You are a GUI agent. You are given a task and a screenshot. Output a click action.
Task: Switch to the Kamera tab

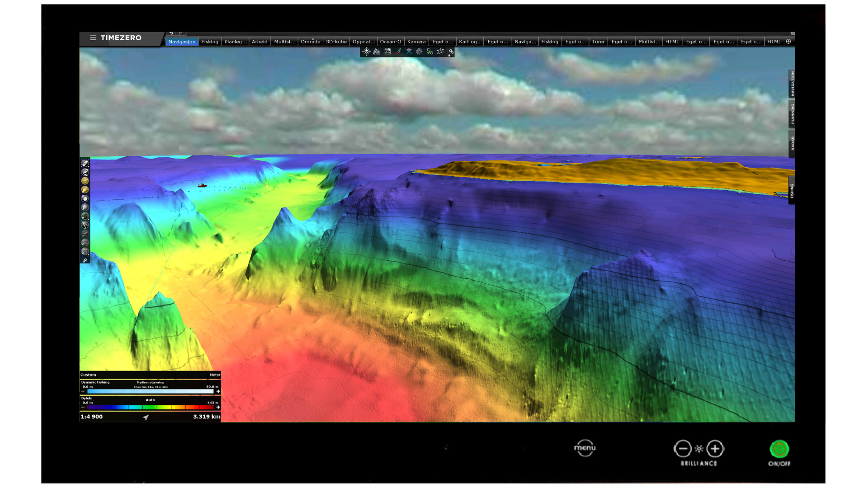click(416, 42)
